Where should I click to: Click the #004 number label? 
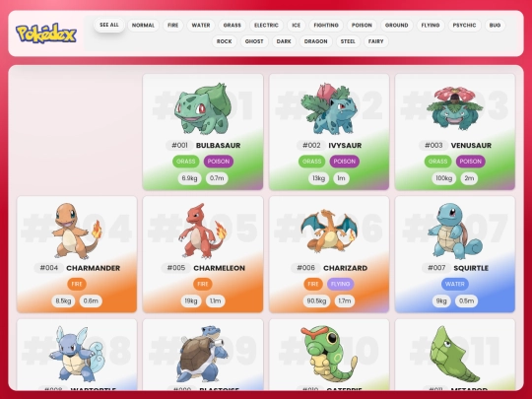point(49,268)
